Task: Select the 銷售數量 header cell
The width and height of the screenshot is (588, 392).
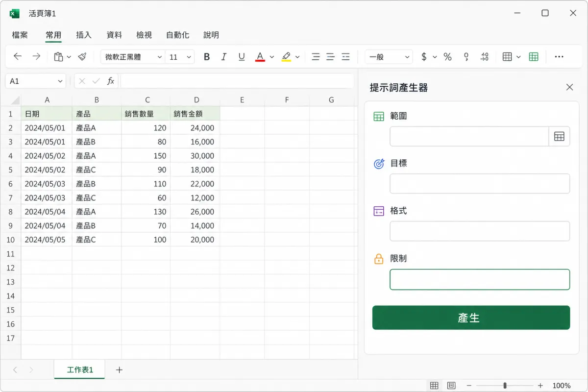Action: (146, 114)
